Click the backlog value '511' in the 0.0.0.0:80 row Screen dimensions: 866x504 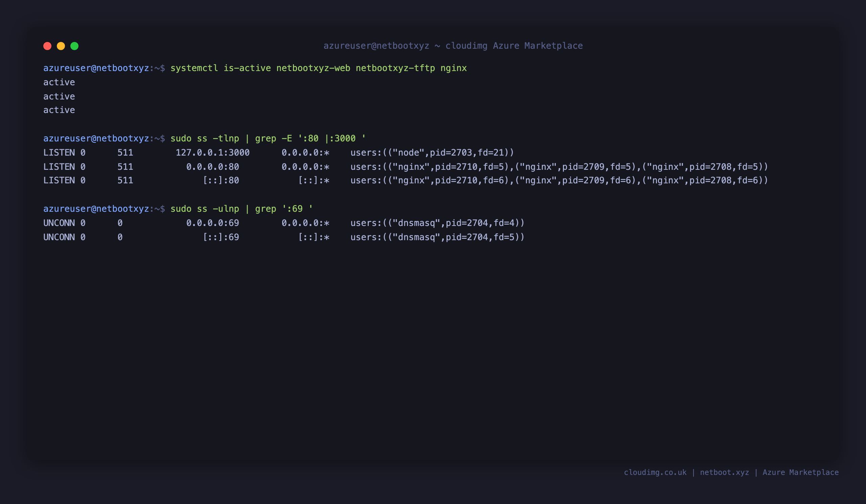pos(125,167)
